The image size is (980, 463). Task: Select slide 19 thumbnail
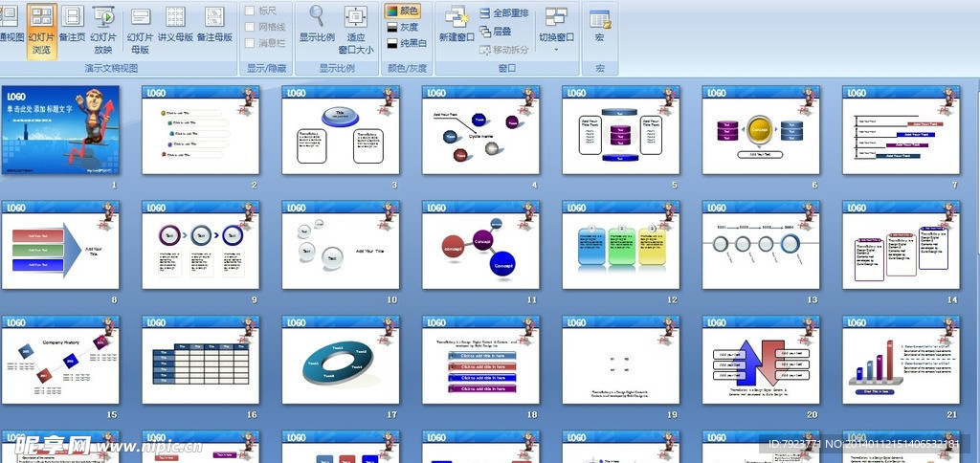point(620,360)
